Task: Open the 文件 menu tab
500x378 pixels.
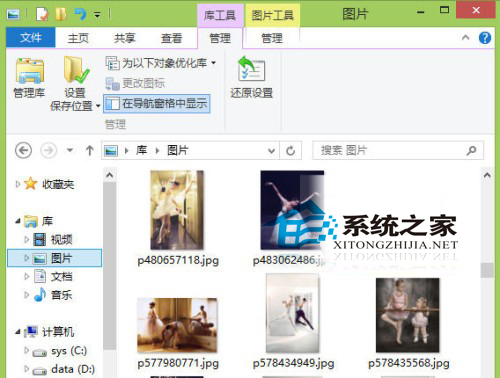Action: [x=31, y=38]
